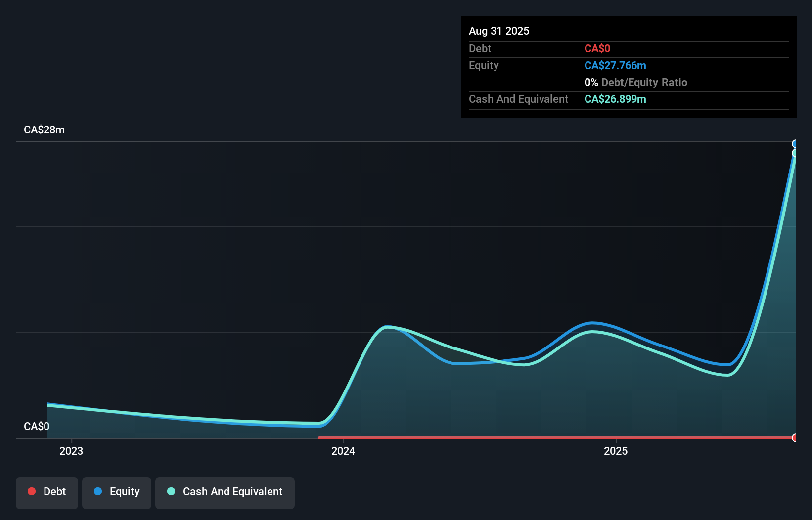
Task: Select the blue equity endpoint marker on chart edge
Action: [x=795, y=143]
